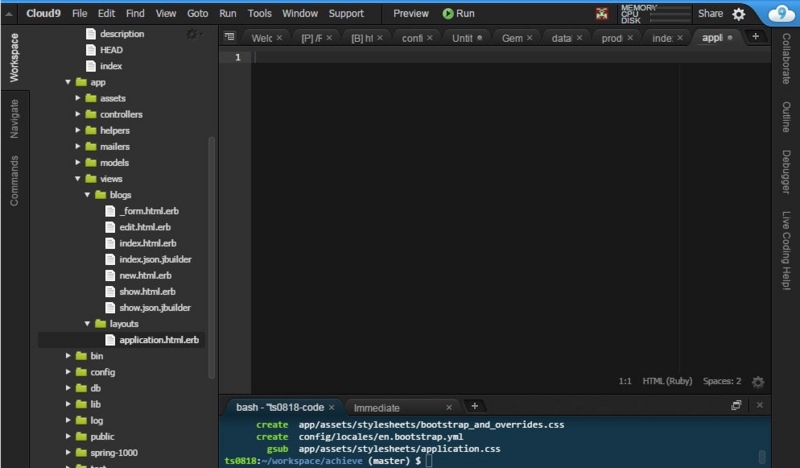Image resolution: width=800 pixels, height=468 pixels.
Task: Change the Spaces: 2 indentation setting
Action: pos(722,381)
